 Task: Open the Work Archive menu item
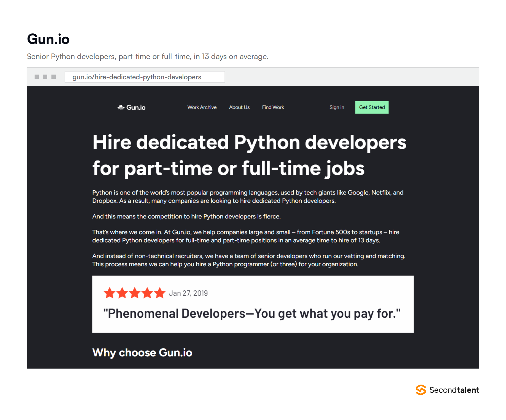click(202, 107)
